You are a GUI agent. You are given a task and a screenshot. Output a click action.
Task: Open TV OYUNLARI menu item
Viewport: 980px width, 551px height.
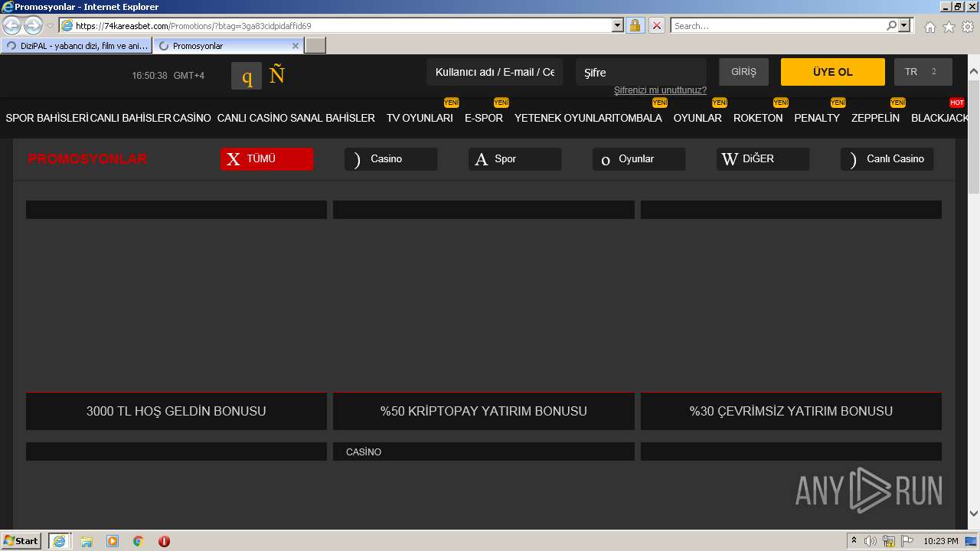coord(420,118)
